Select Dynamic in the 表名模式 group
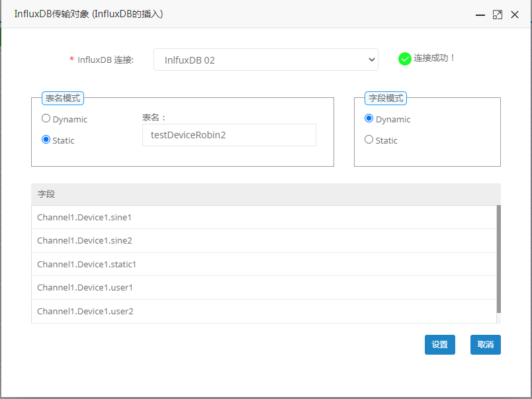Screen dimensions: 532x399 pyautogui.click(x=46, y=118)
